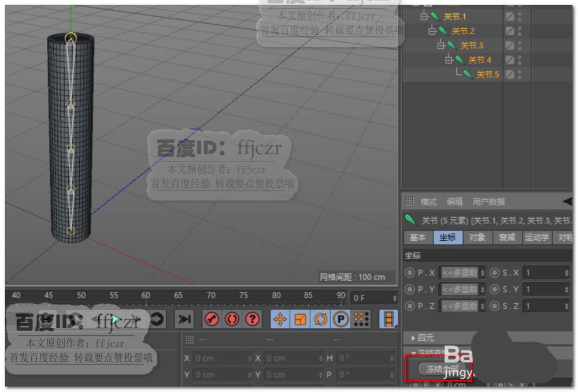Toggle the S . Y animation circle
This screenshot has height=392, width=578.
pos(495,289)
